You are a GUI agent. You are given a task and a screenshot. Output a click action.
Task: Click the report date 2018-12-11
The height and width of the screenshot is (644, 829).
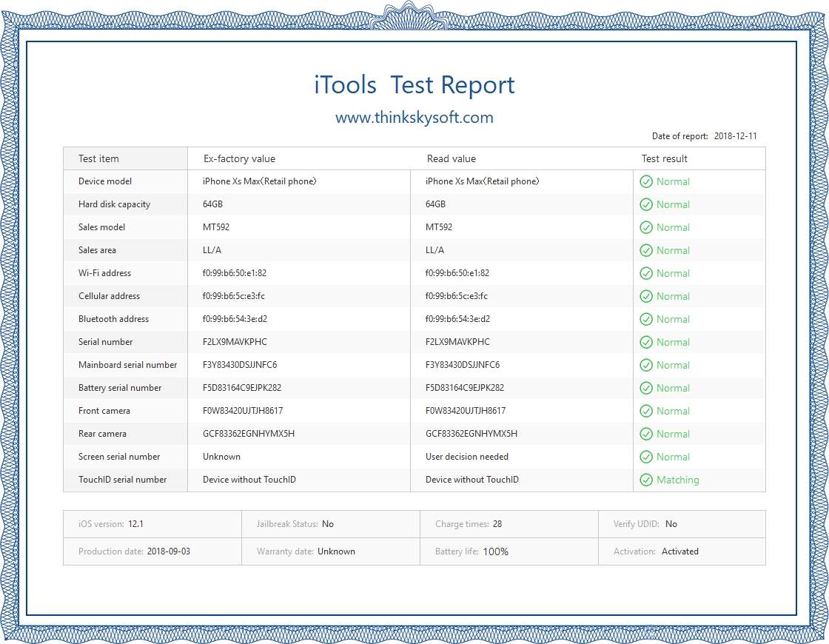tap(735, 136)
